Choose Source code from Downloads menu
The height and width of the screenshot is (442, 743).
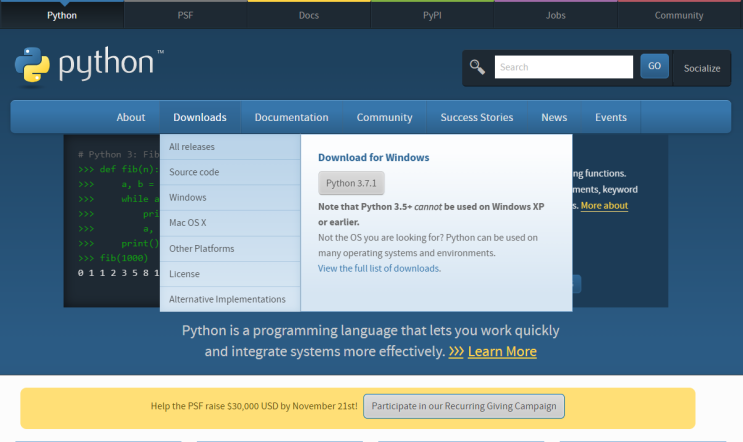point(230,172)
